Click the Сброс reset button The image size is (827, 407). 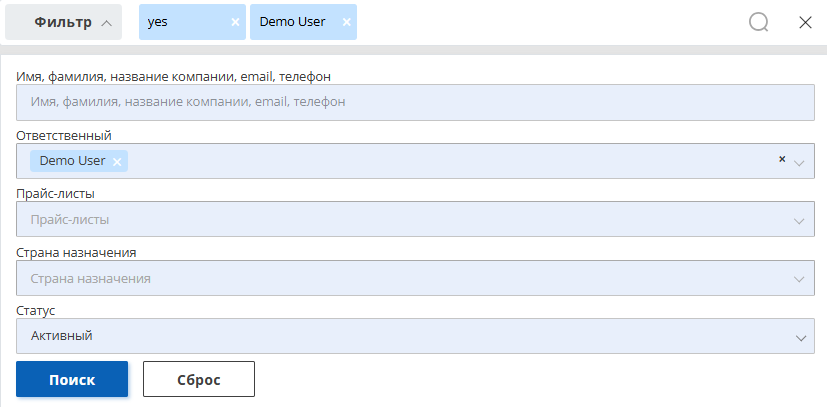pos(199,379)
